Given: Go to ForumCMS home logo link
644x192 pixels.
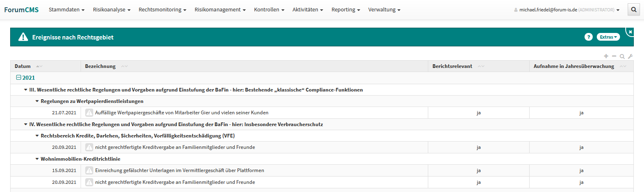Looking at the screenshot, I should [21, 10].
